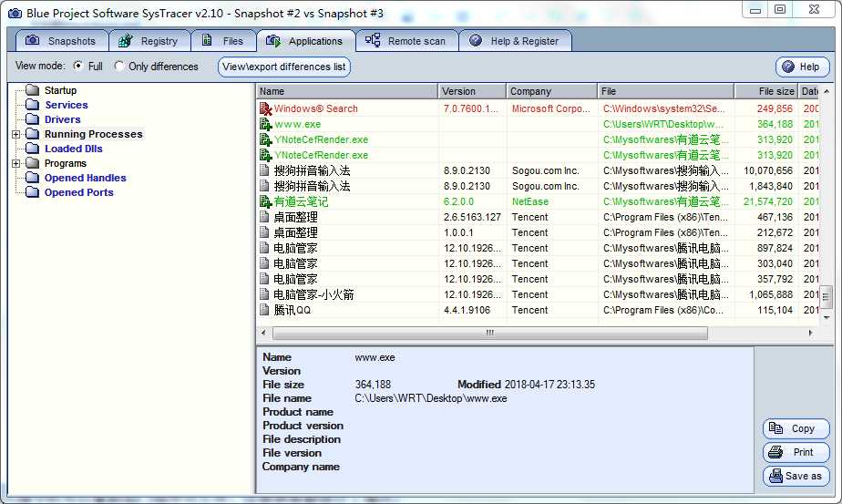Select Only differences view mode

119,66
